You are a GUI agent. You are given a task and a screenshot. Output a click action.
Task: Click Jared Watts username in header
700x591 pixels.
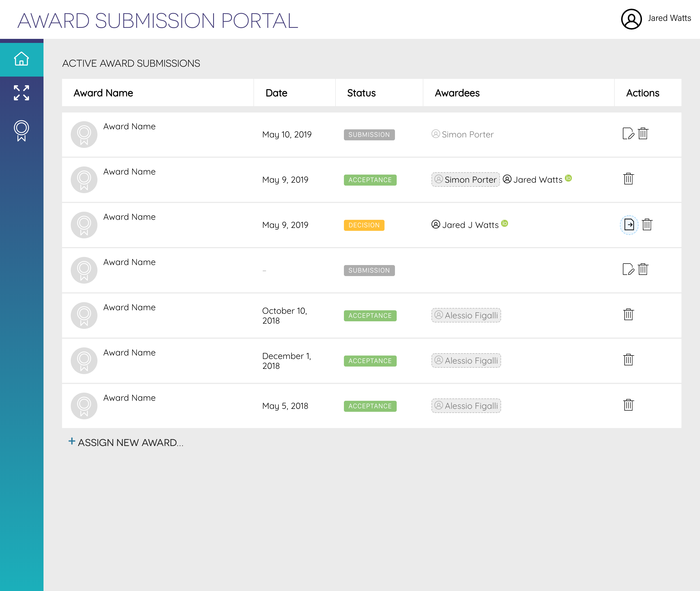[669, 19]
